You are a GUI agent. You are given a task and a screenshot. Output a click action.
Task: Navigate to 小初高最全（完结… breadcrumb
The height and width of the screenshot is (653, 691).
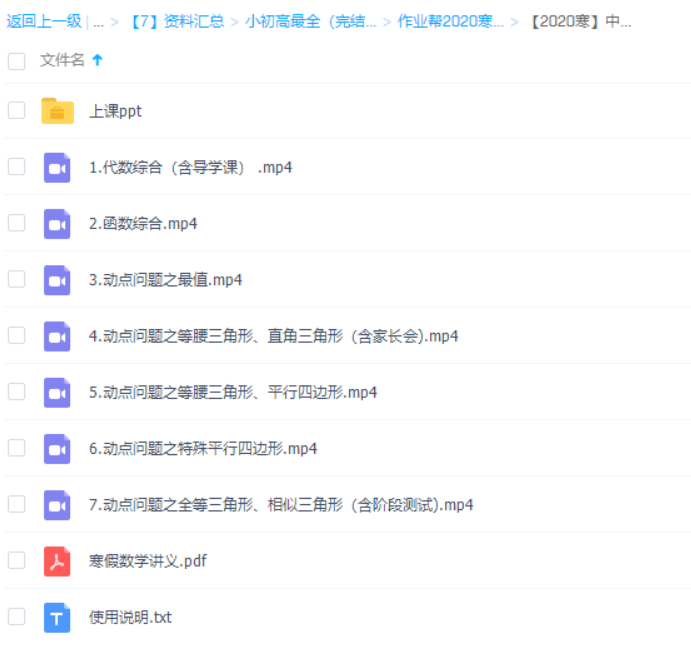311,21
